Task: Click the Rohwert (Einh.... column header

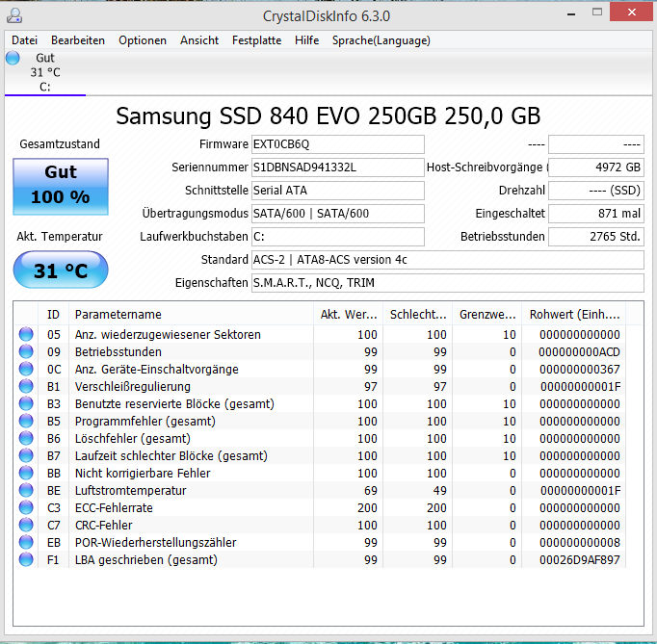Action: (x=574, y=315)
